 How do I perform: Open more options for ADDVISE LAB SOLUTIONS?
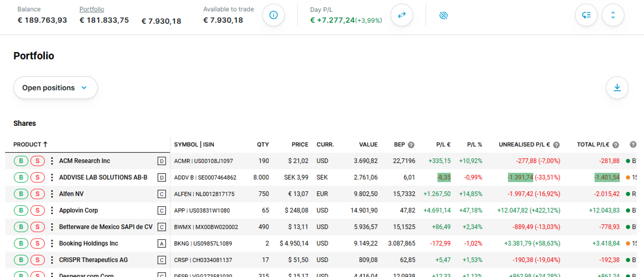pos(52,177)
